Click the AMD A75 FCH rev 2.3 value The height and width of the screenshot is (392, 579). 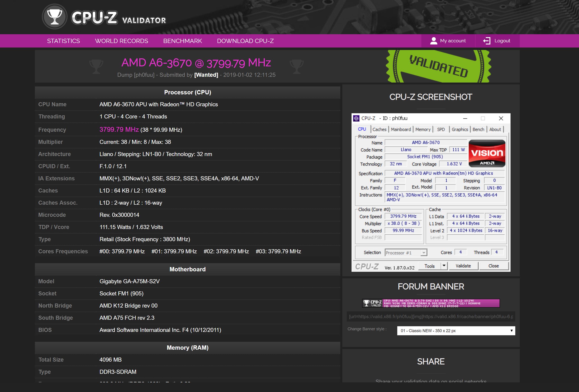coord(127,318)
